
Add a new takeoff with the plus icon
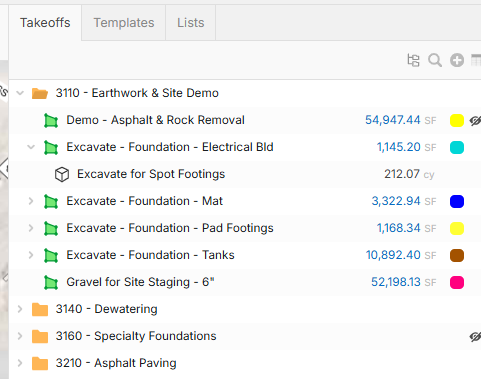point(457,60)
